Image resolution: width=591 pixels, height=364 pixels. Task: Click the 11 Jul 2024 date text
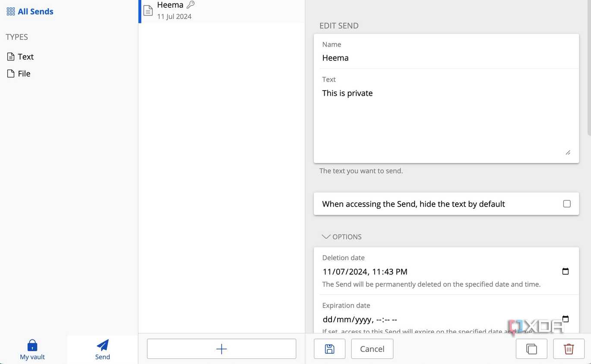tap(174, 16)
